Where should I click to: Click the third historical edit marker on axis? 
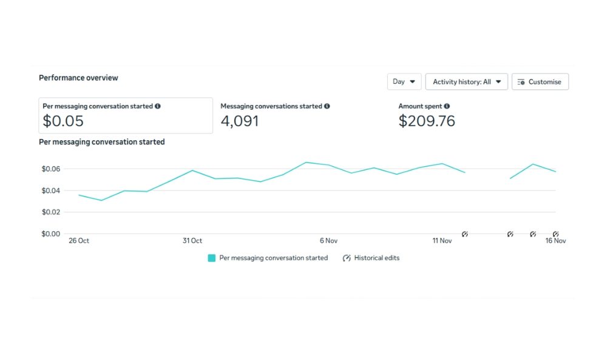click(x=533, y=234)
